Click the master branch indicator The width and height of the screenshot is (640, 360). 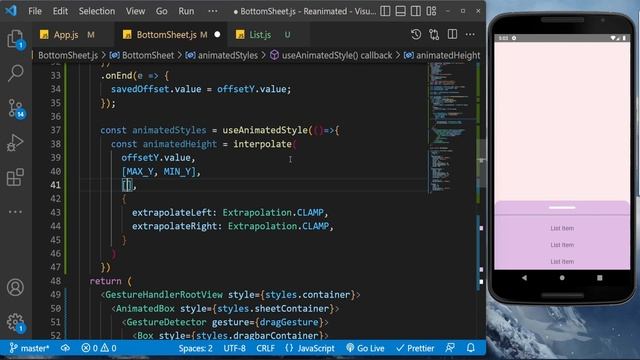pyautogui.click(x=29, y=348)
